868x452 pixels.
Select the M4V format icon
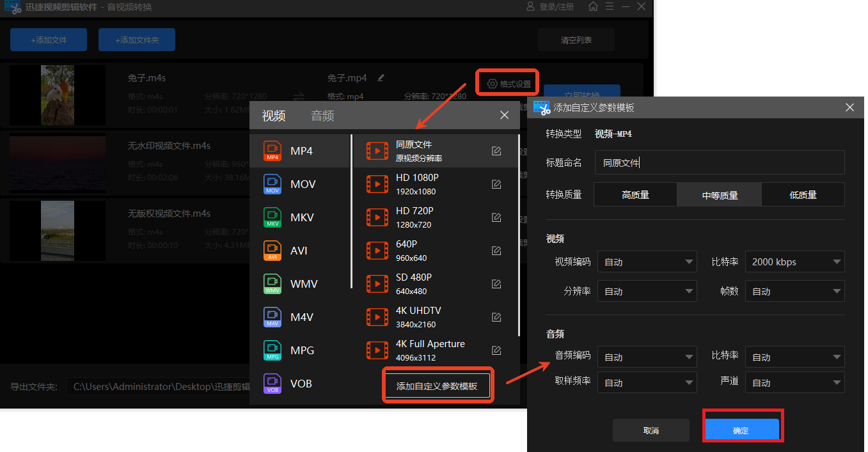coord(272,316)
